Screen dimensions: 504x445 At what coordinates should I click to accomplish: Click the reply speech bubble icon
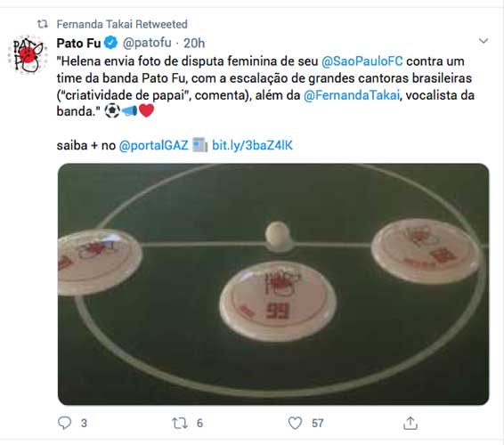[x=64, y=423]
